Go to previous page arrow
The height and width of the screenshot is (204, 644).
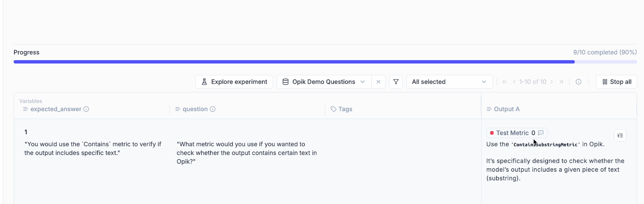point(514,82)
